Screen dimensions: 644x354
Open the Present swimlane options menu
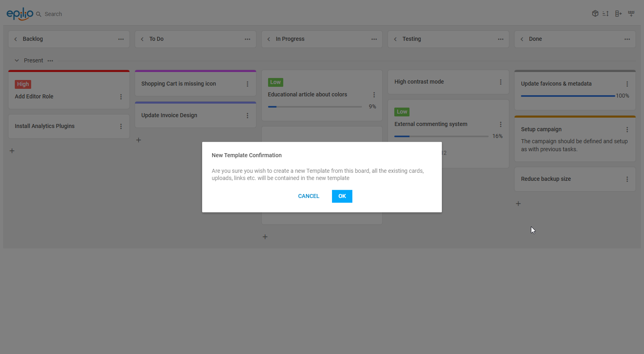[x=50, y=61]
